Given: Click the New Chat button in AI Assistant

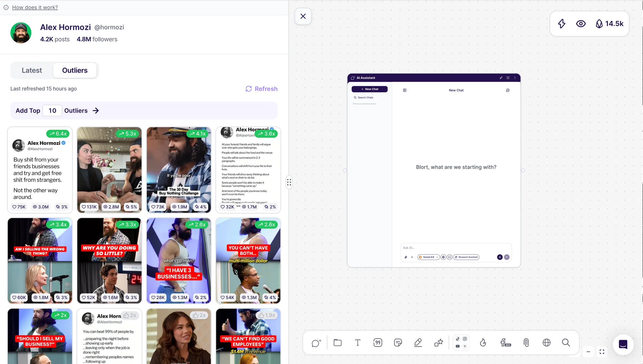Looking at the screenshot, I should (370, 89).
